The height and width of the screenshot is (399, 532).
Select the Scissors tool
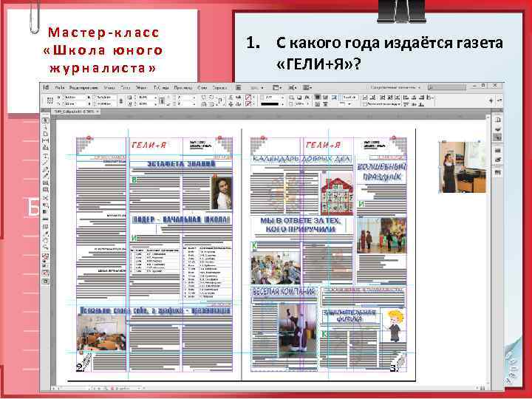(x=45, y=198)
